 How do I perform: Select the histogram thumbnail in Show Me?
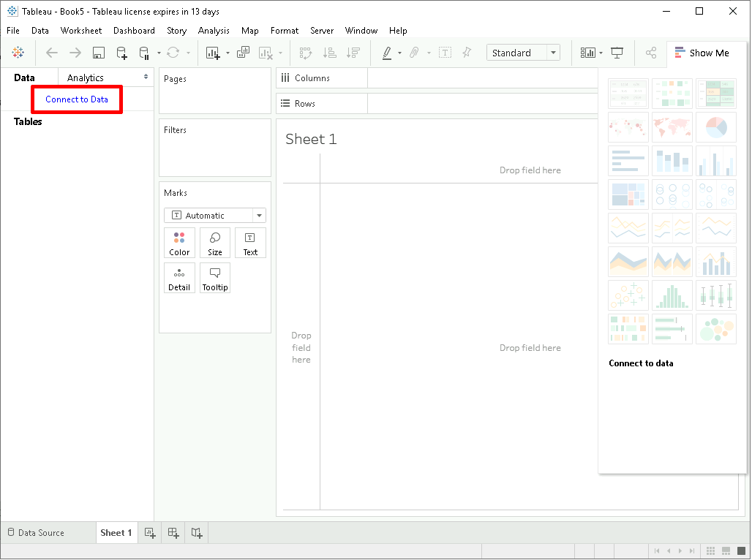click(x=672, y=295)
